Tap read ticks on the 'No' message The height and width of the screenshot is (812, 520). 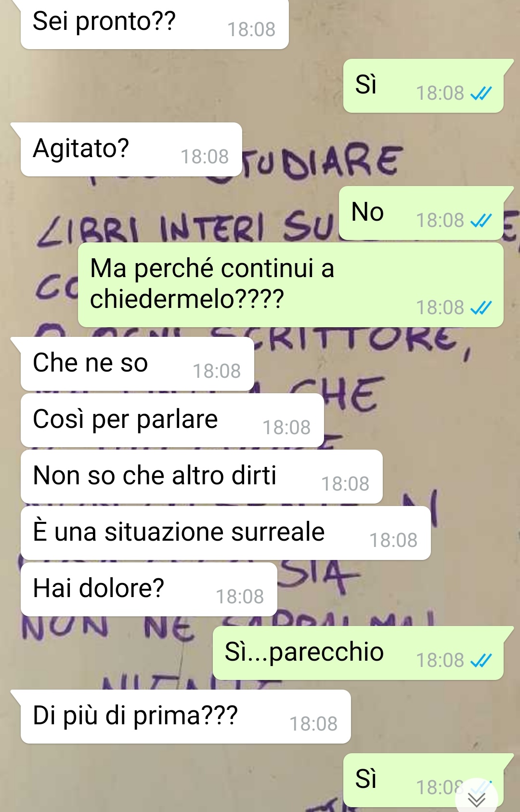click(x=481, y=220)
